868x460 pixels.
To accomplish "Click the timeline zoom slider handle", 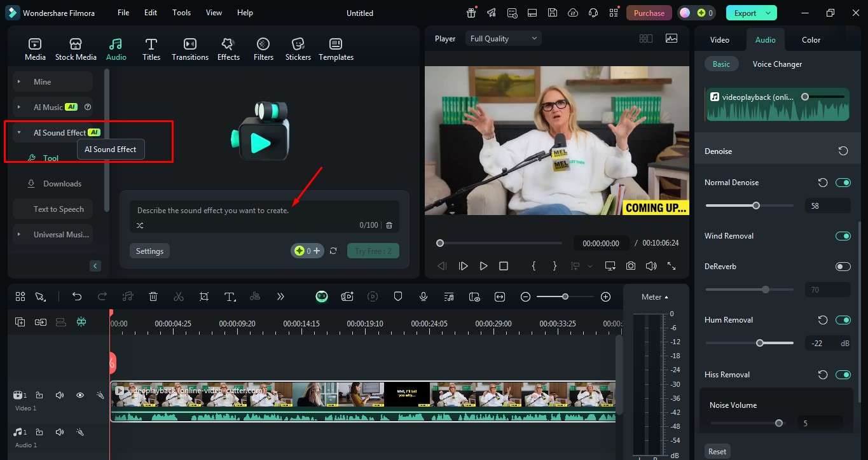I will pos(565,296).
